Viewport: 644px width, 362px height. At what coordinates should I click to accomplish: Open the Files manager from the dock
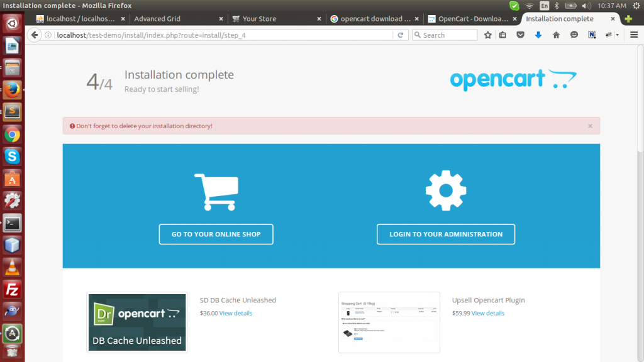[x=12, y=68]
